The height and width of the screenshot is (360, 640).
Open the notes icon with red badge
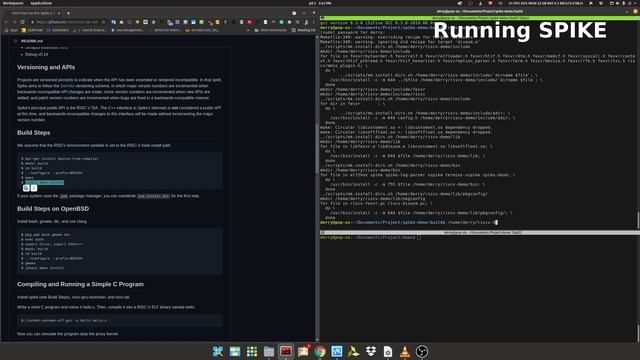pos(303,351)
